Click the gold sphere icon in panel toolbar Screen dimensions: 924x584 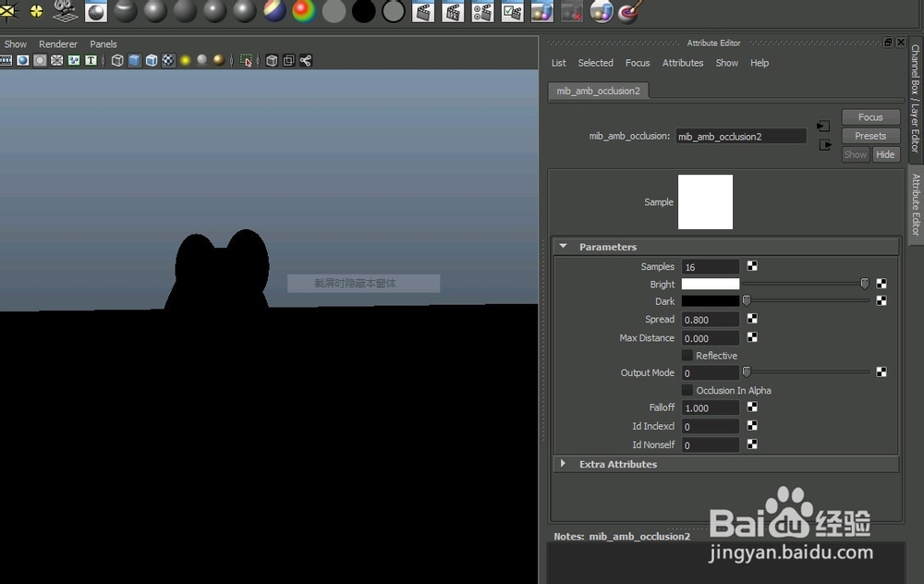tap(219, 60)
